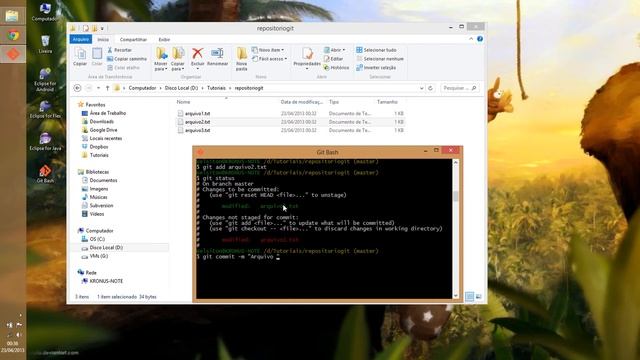Sort by the Tipo column header
The width and height of the screenshot is (640, 360).
click(x=334, y=102)
